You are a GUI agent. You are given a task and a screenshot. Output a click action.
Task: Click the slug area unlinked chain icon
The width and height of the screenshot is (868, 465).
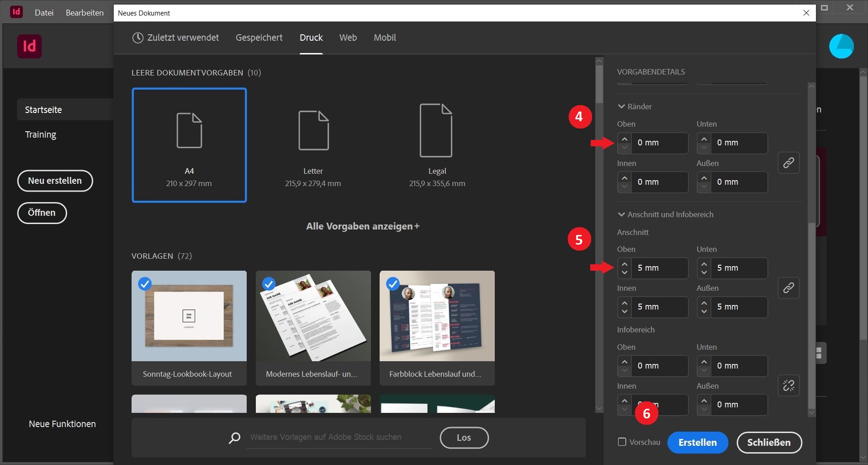click(x=789, y=385)
